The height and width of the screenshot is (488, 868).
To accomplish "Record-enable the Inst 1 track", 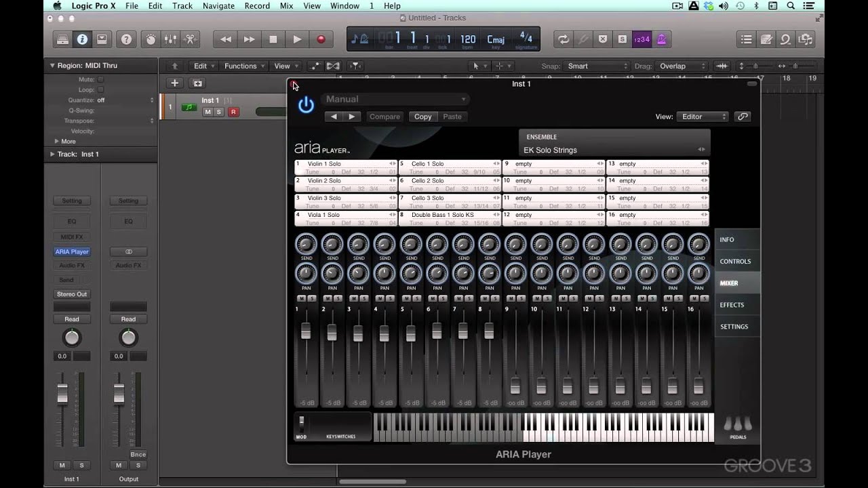I will click(233, 112).
